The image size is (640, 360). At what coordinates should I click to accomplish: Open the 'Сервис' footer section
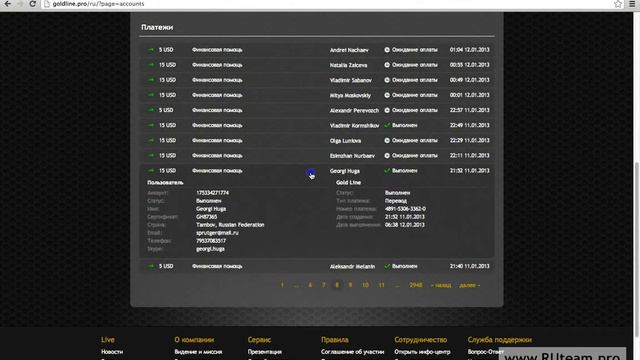point(259,340)
